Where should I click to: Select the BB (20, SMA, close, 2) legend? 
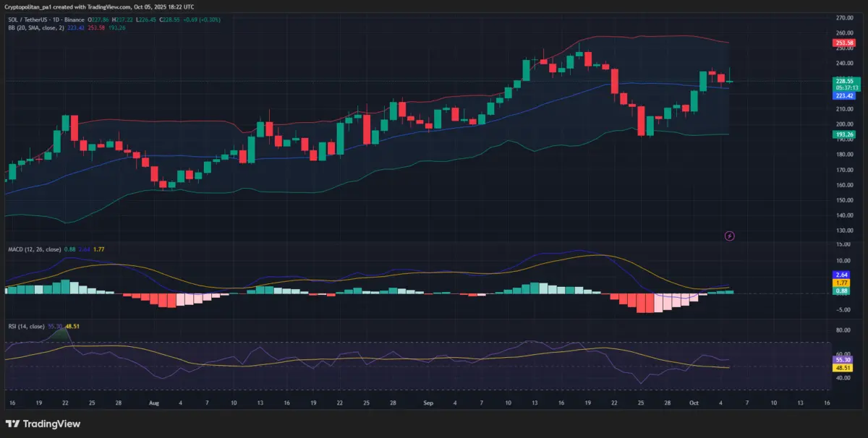coord(33,27)
